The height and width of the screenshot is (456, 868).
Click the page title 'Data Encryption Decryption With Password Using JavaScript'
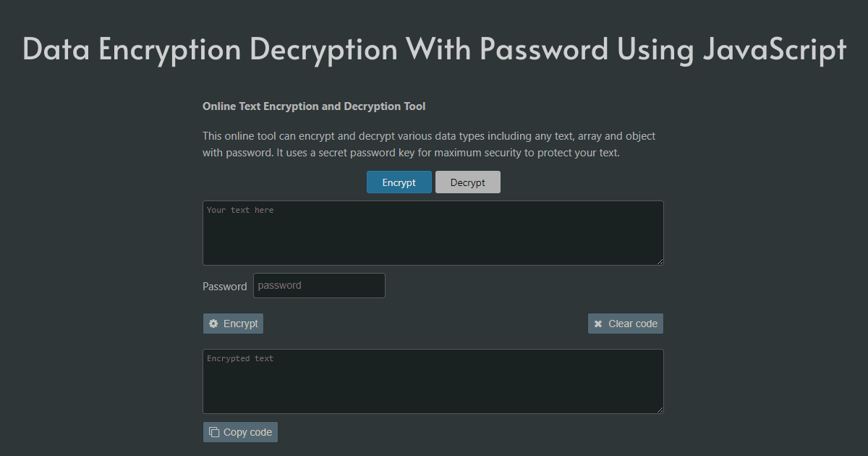point(434,49)
